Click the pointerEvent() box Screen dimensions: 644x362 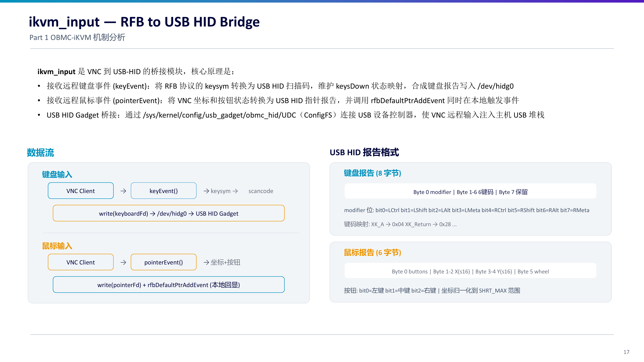click(x=164, y=262)
